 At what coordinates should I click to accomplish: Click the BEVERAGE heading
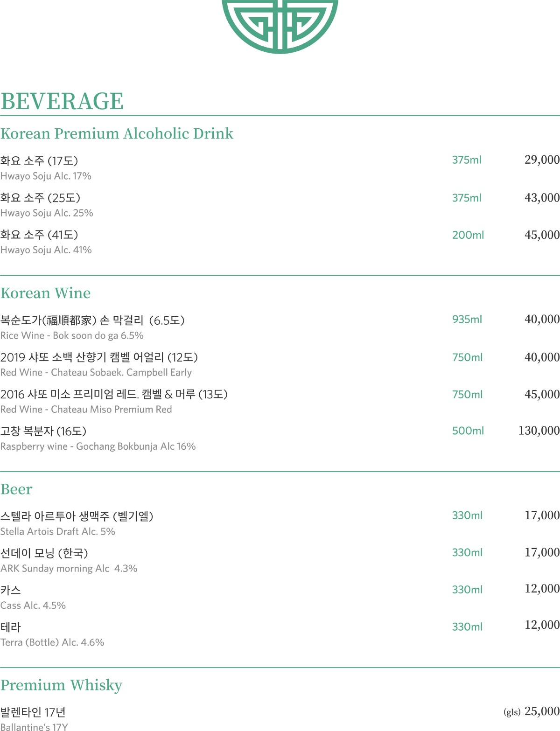[x=62, y=101]
